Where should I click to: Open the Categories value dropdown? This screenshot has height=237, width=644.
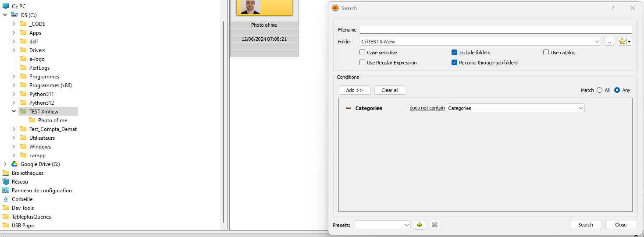tap(581, 108)
